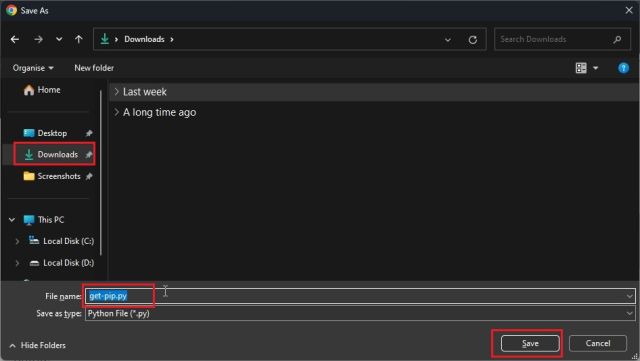This screenshot has height=361, width=640.
Task: Open the File name dropdown arrow
Action: pyautogui.click(x=629, y=296)
